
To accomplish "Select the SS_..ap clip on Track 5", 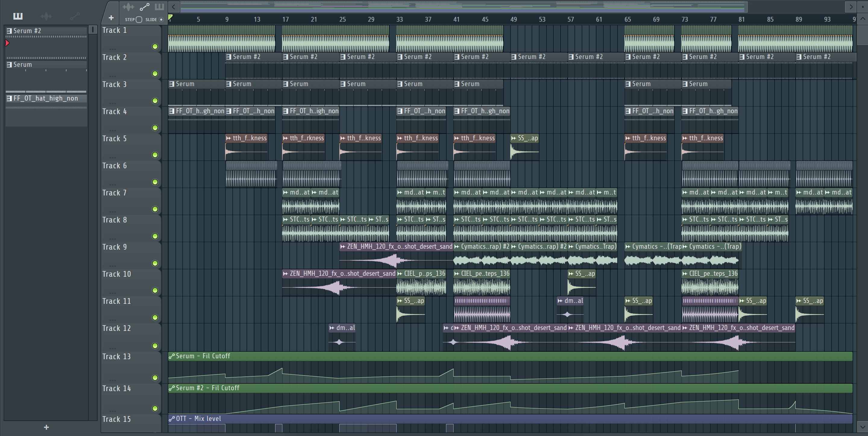I will pyautogui.click(x=525, y=147).
